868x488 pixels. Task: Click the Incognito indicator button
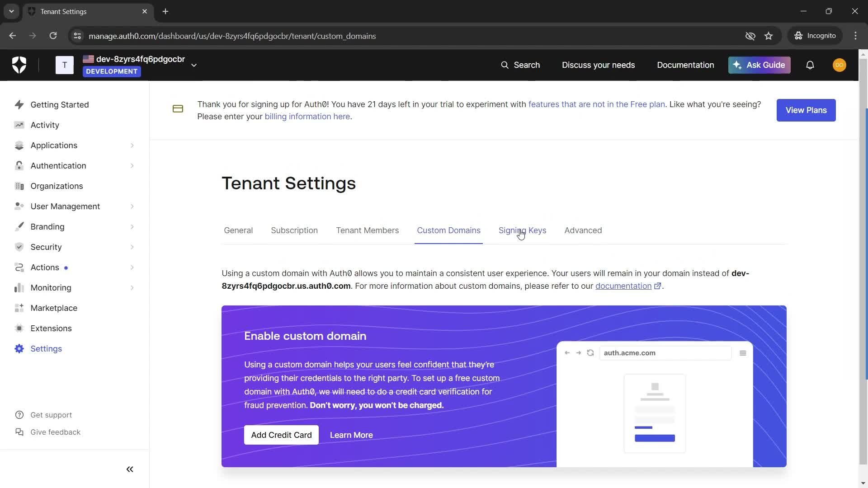815,36
